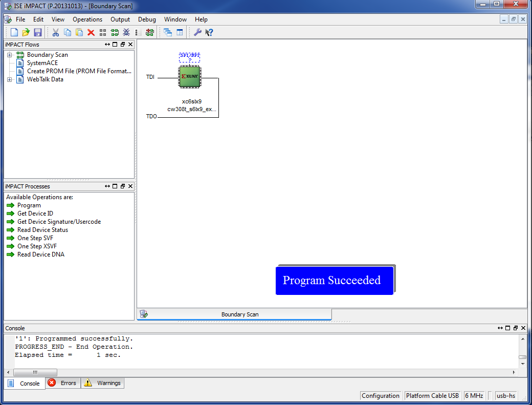Select SystemACE in iMPACT Flows
The height and width of the screenshot is (405, 532).
coord(42,63)
